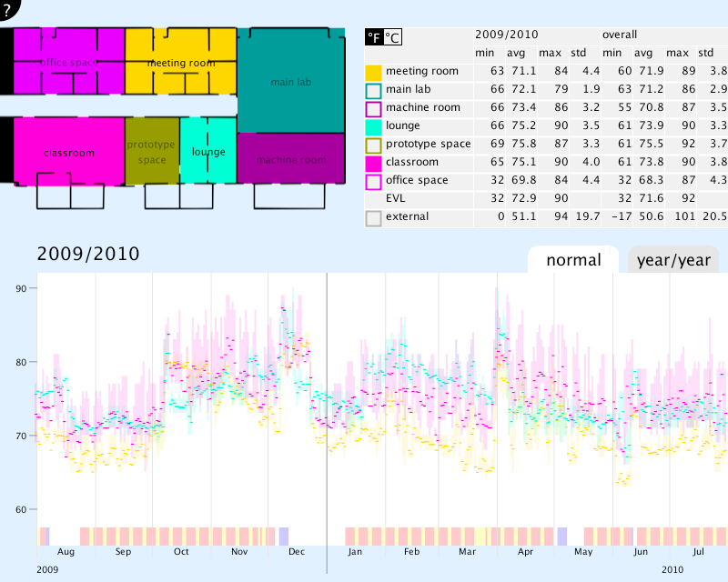Image resolution: width=728 pixels, height=582 pixels.
Task: Click the lounge area on floor plan
Action: [x=208, y=150]
